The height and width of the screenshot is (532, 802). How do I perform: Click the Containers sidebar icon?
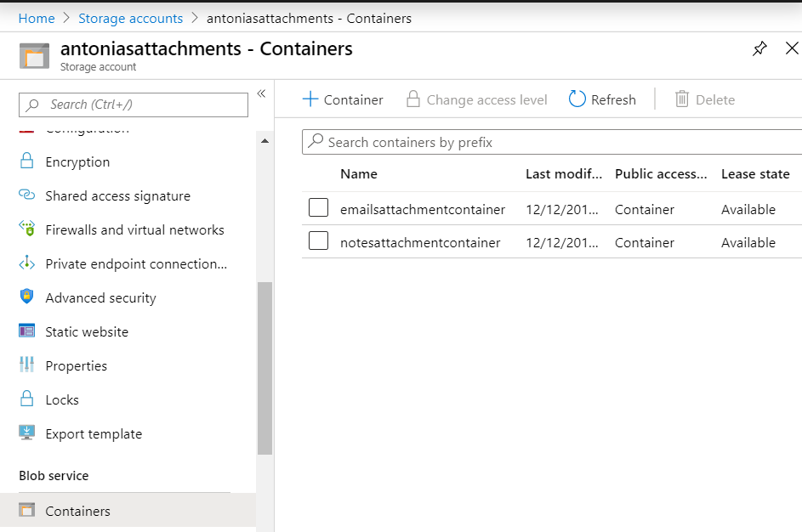tap(26, 510)
